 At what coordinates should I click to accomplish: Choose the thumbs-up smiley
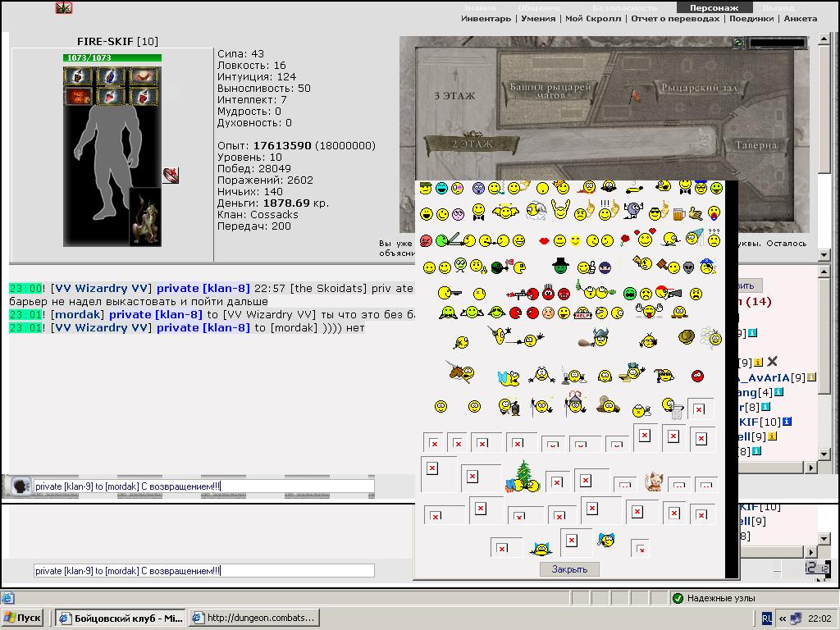[587, 267]
